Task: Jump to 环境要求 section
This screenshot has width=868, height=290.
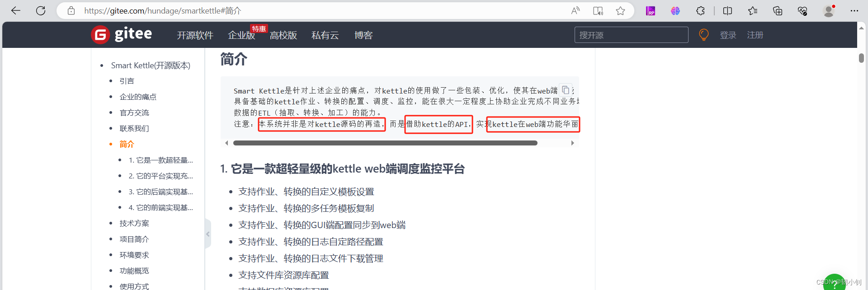Action: click(x=134, y=255)
